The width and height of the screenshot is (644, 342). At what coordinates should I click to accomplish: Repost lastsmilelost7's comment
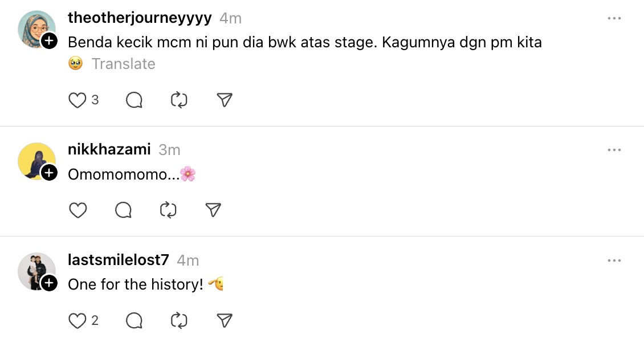[x=179, y=321]
